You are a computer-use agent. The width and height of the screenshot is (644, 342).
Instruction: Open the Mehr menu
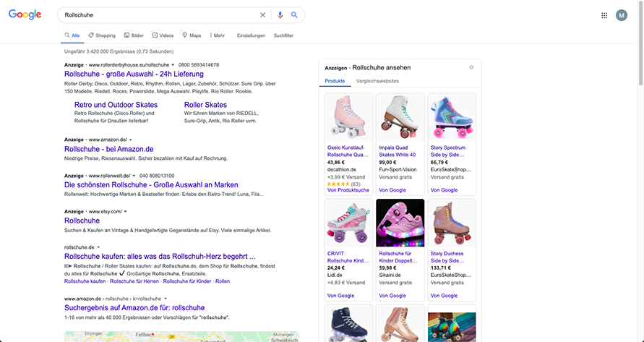[x=218, y=35]
